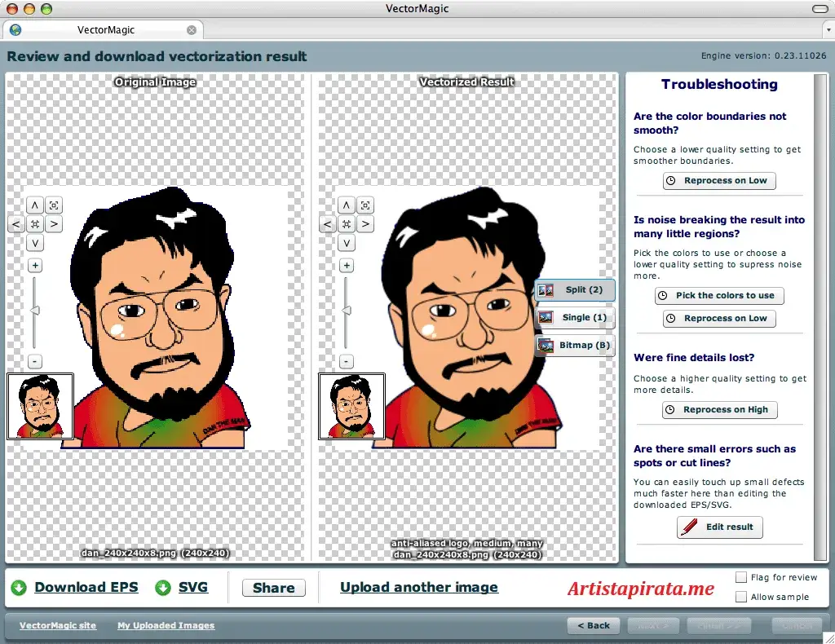This screenshot has width=835, height=644.
Task: Pan left on the Original Image panel
Action: pos(15,223)
